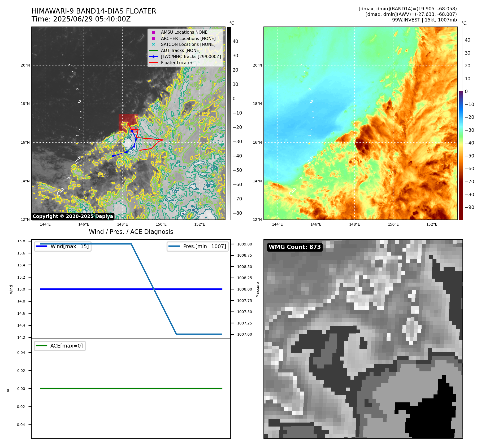Image resolution: width=481 pixels, height=448 pixels.
Task: Click the 15.8 wind axis tick
Action: [21, 241]
